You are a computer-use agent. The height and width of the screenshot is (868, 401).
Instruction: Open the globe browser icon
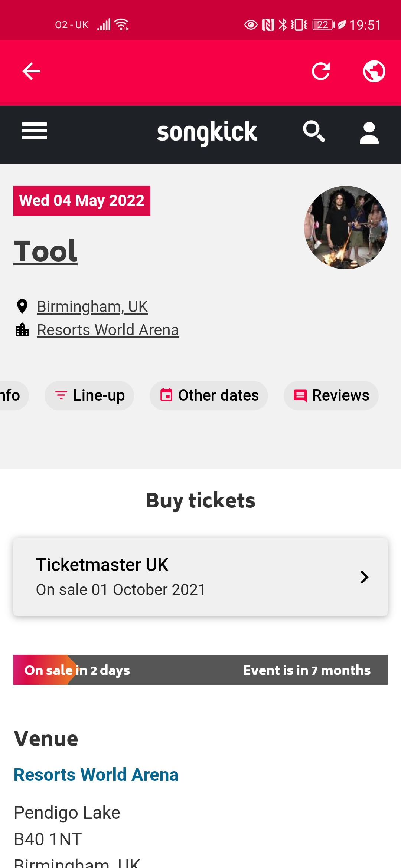pyautogui.click(x=374, y=71)
